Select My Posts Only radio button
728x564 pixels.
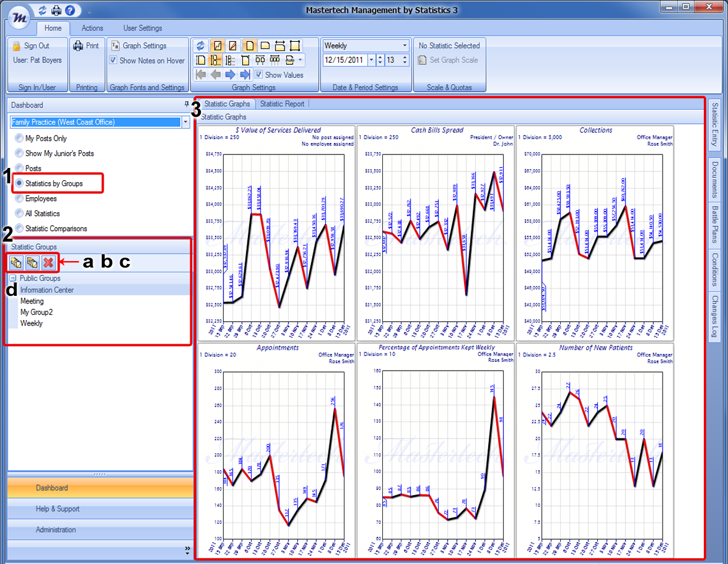(19, 138)
